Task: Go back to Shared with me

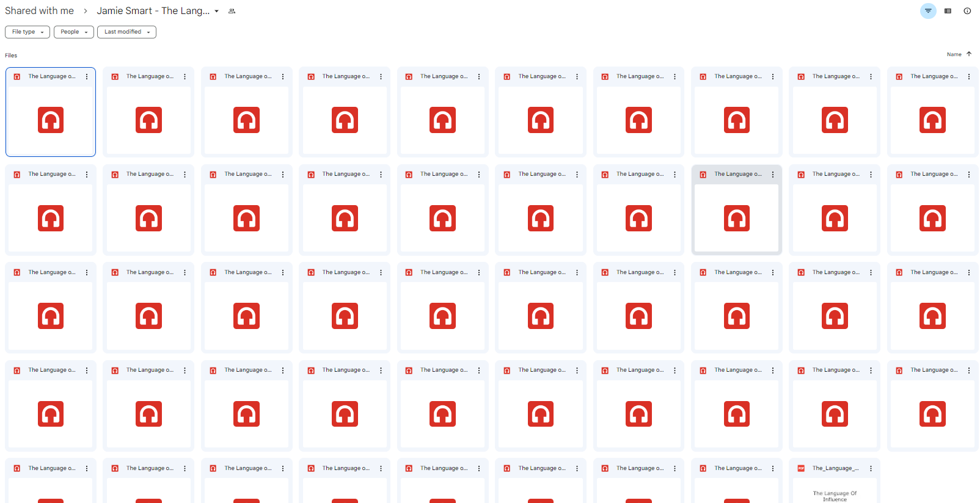Action: tap(39, 11)
